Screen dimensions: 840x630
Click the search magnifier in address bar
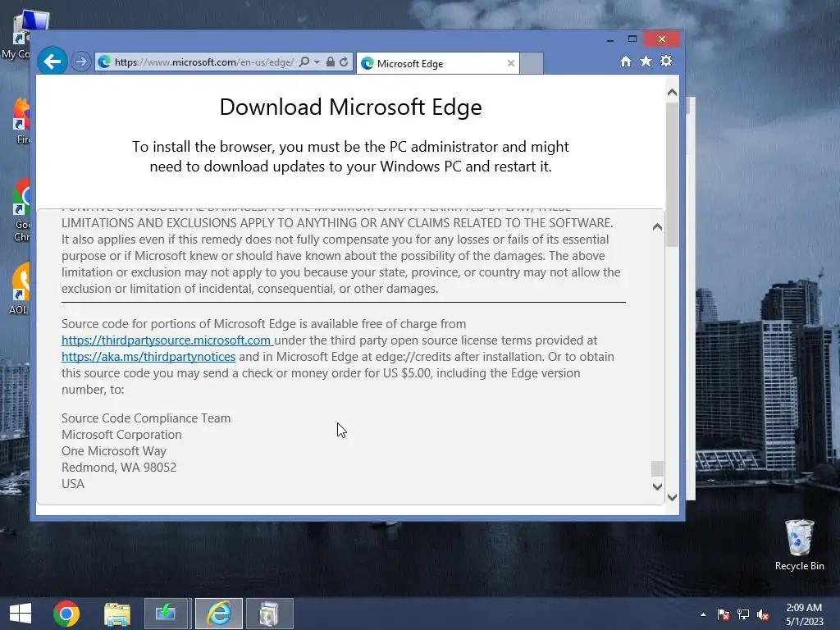304,62
